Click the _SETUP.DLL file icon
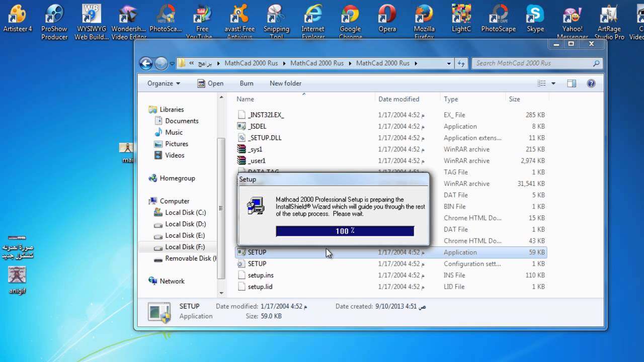This screenshot has width=644, height=362. 242,138
